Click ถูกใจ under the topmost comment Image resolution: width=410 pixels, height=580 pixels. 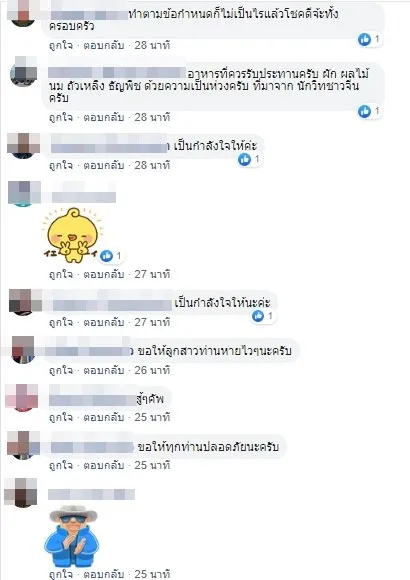(61, 45)
